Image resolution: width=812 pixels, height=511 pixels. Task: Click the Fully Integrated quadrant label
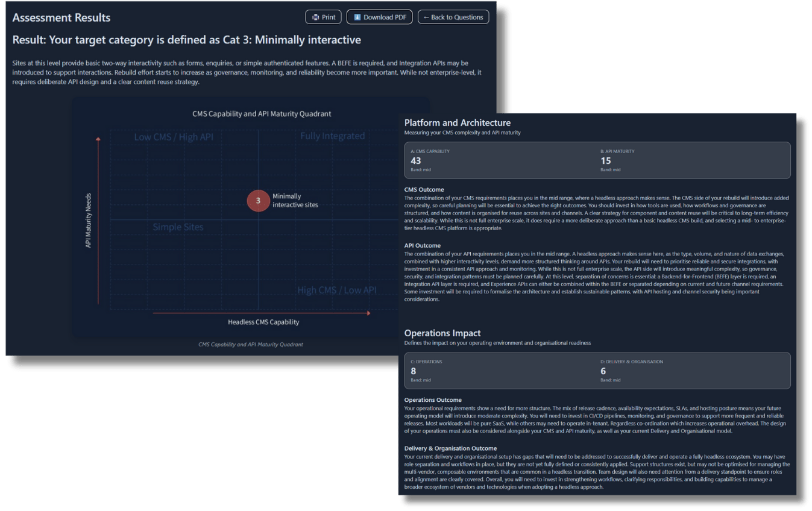[x=332, y=136]
